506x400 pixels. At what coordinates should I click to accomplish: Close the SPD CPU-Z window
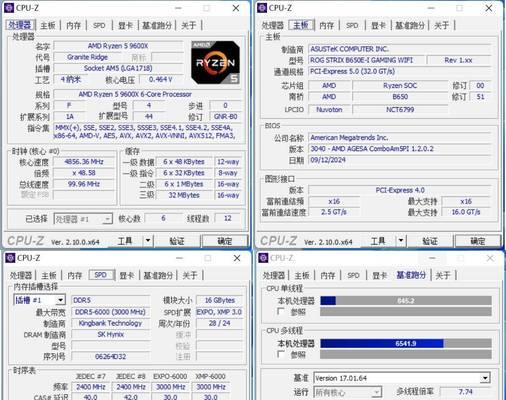pyautogui.click(x=237, y=258)
